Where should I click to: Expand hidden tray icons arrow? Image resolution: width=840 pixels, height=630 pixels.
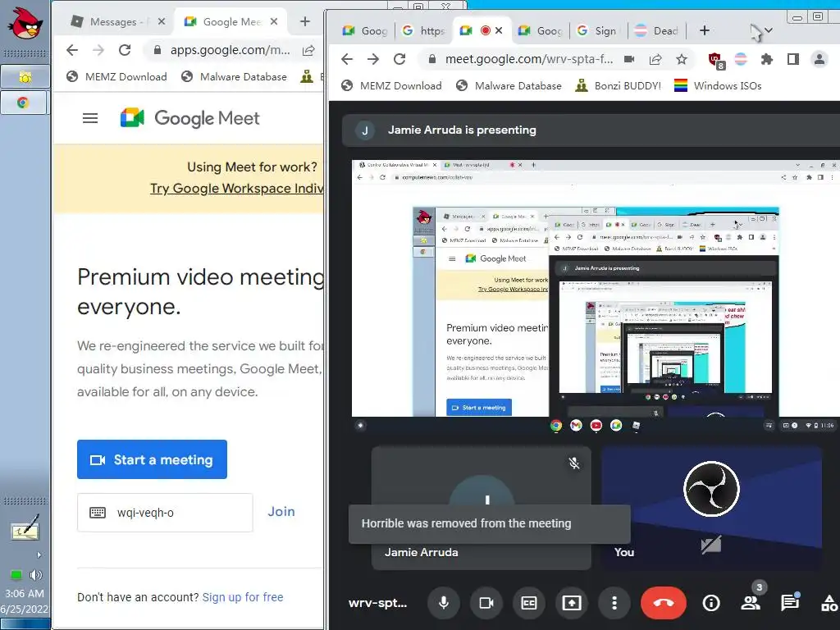[39, 555]
